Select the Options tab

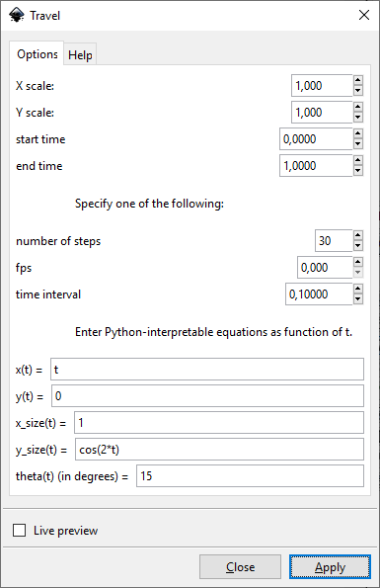[38, 53]
